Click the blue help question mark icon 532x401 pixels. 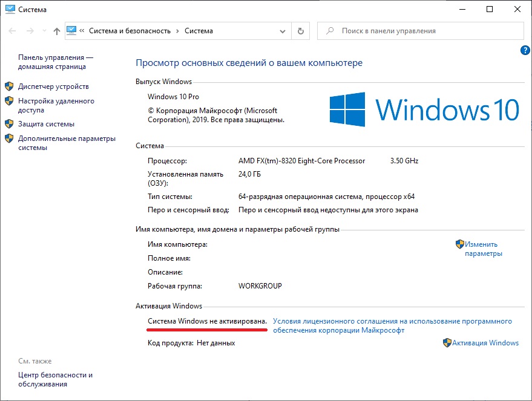525,51
